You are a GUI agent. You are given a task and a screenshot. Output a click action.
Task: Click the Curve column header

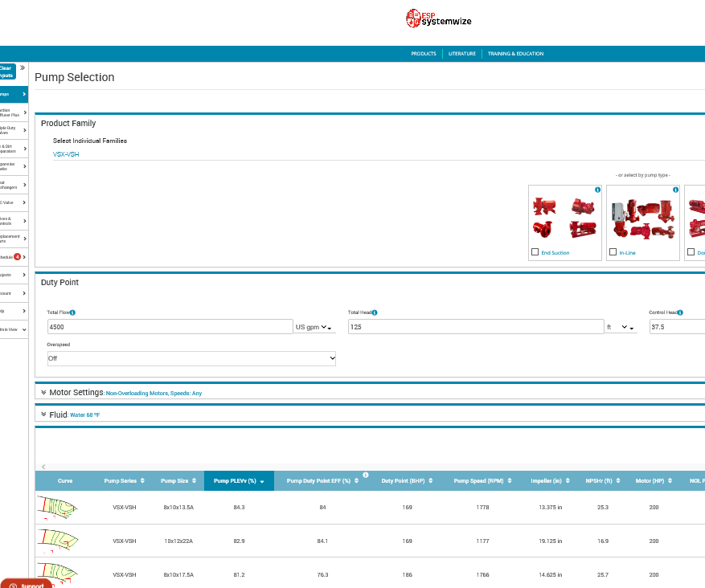point(65,480)
